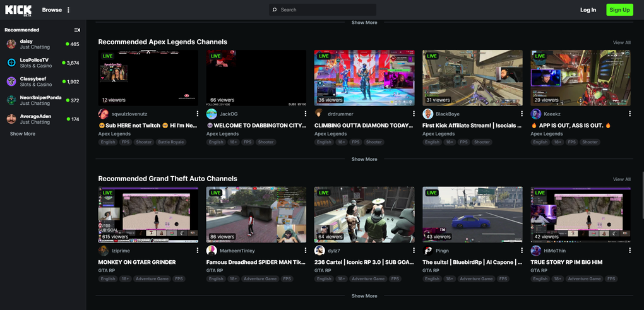Open NeonSniperPanda's avatar in the sidebar
Viewport: 644px width, 310px height.
[x=11, y=100]
